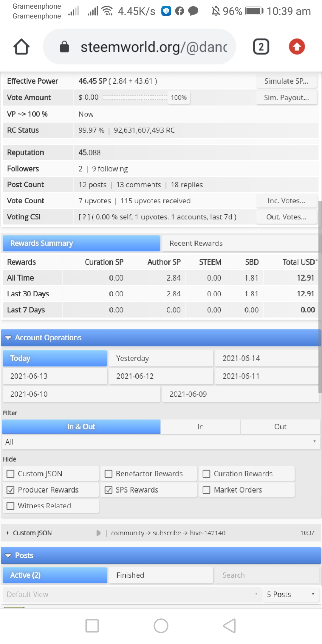
Task: Toggle Custom JSON hide checkbox
Action: 10,474
